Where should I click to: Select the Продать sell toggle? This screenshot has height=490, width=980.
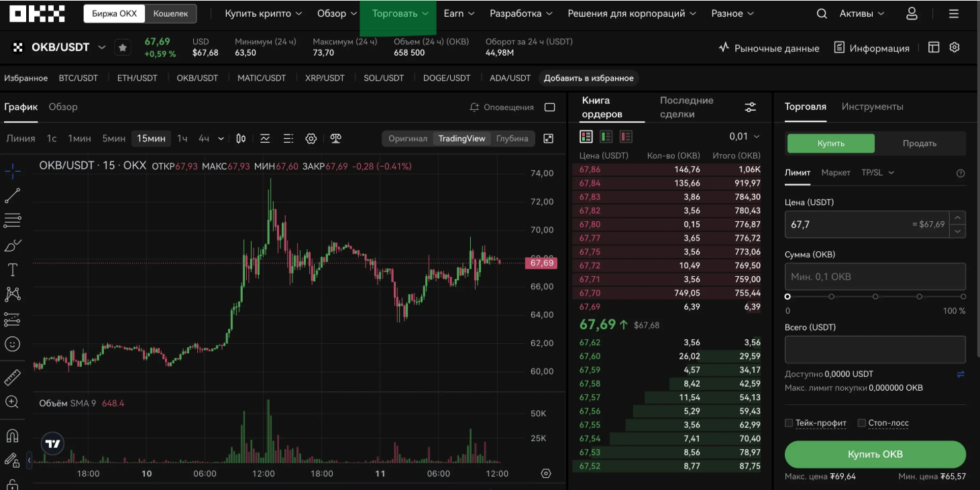coord(920,143)
